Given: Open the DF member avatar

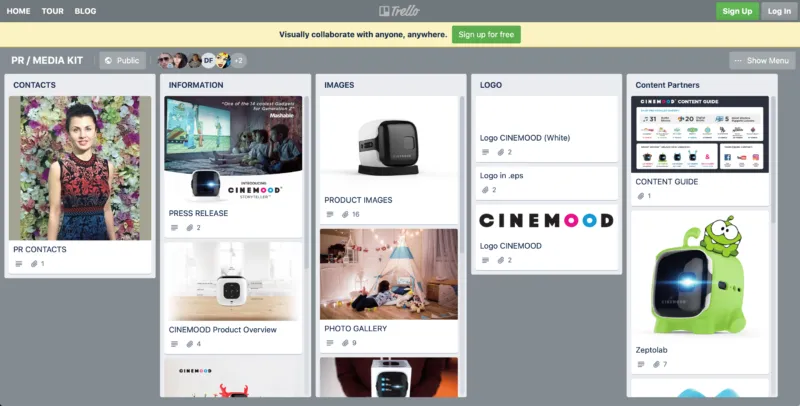Looking at the screenshot, I should coord(208,60).
